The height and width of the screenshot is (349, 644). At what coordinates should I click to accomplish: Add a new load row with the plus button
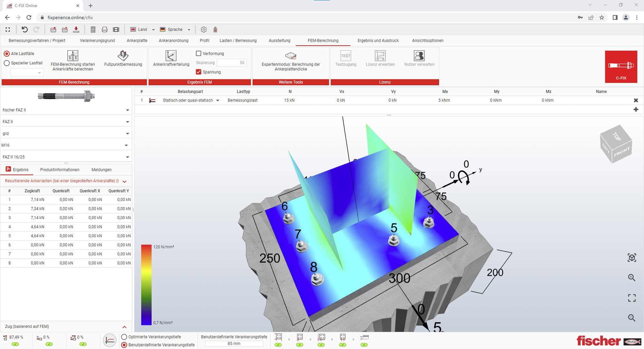click(x=636, y=110)
